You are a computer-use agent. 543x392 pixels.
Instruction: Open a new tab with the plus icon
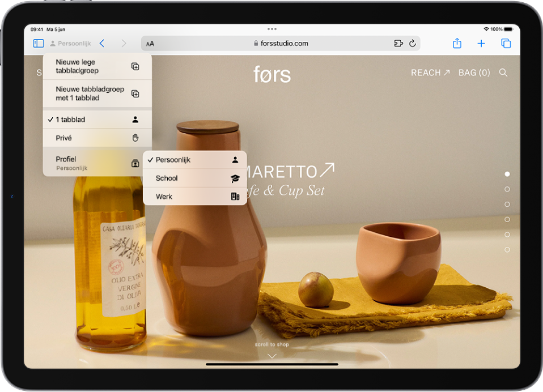coord(481,43)
